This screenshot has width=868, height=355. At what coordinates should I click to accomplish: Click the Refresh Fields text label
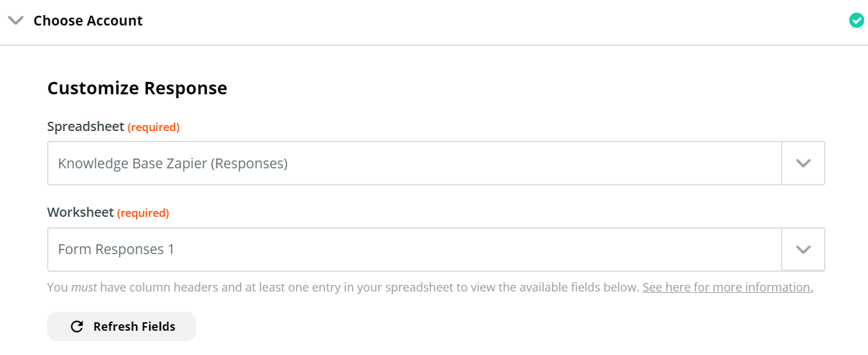pyautogui.click(x=134, y=326)
